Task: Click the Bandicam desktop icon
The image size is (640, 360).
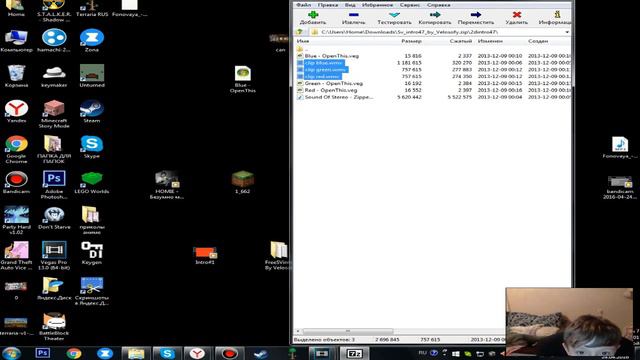Action: coord(16,182)
